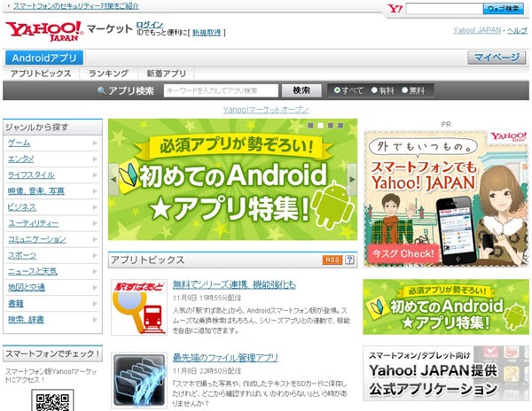The height and width of the screenshot is (411, 532).
Task: Expand the ゲーム category arrow
Action: [x=95, y=143]
